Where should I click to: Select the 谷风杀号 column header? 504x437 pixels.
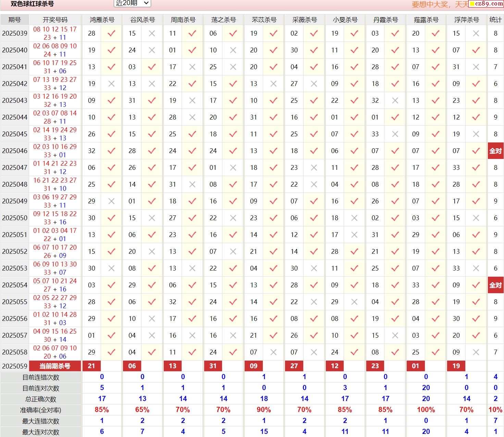(x=142, y=20)
